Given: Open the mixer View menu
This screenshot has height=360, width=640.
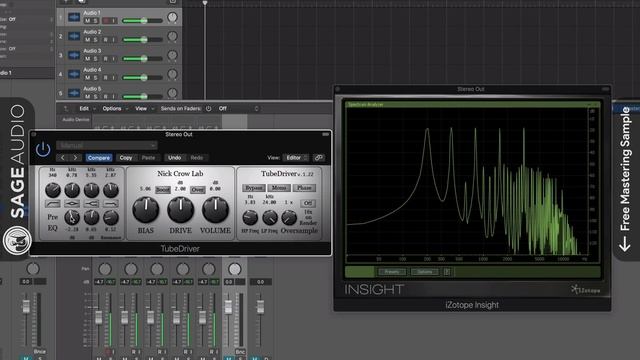Looking at the screenshot, I should [141, 109].
